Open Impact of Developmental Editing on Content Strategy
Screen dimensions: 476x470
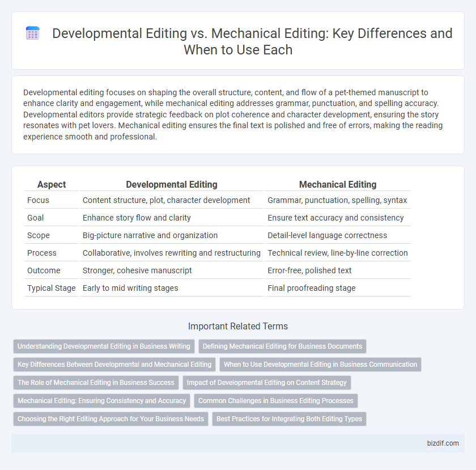266,383
